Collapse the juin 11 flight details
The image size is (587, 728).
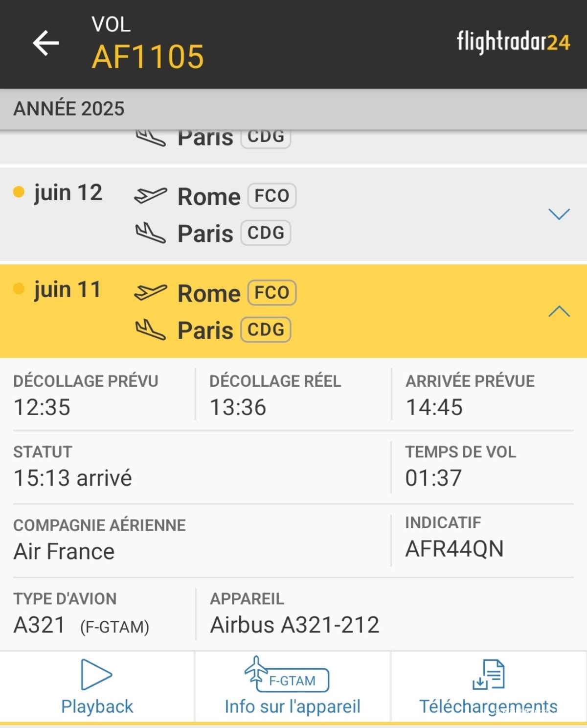[559, 311]
